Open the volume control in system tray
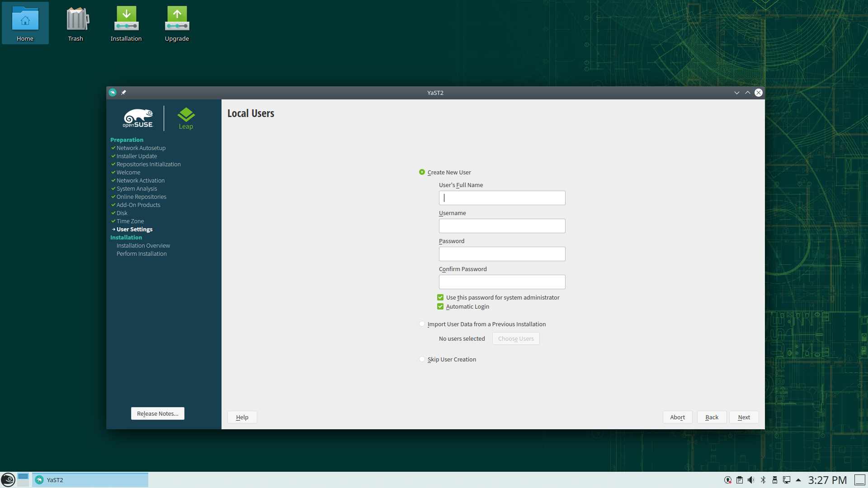The height and width of the screenshot is (488, 868). pyautogui.click(x=751, y=480)
